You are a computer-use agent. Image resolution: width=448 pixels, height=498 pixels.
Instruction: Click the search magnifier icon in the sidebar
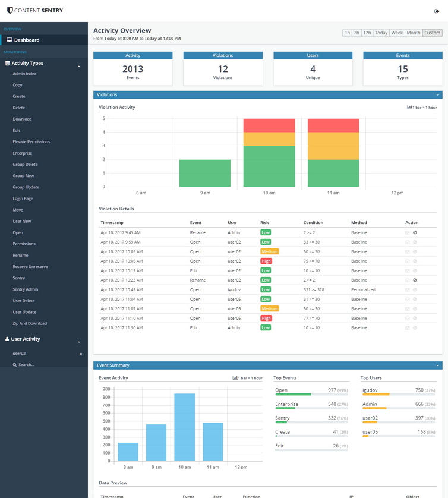(15, 365)
